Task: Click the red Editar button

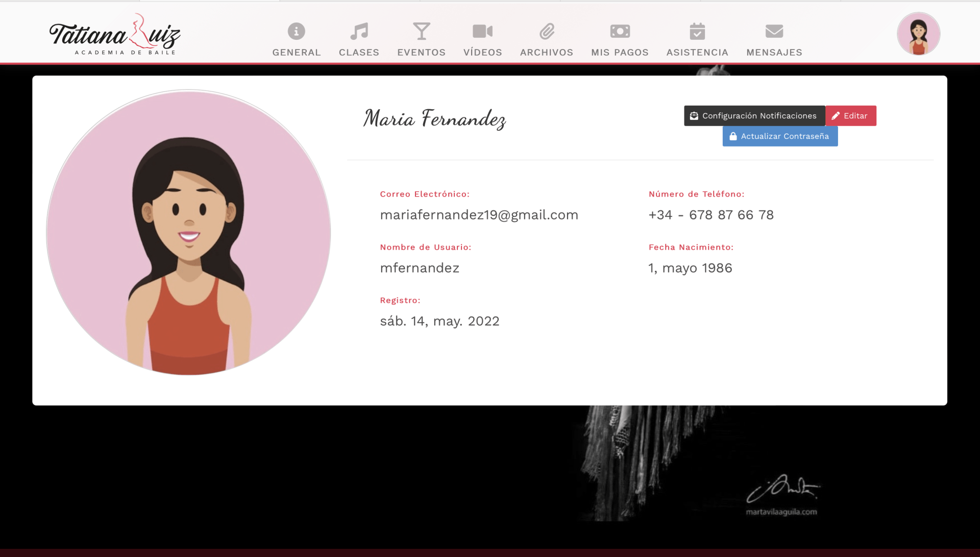Action: (850, 116)
